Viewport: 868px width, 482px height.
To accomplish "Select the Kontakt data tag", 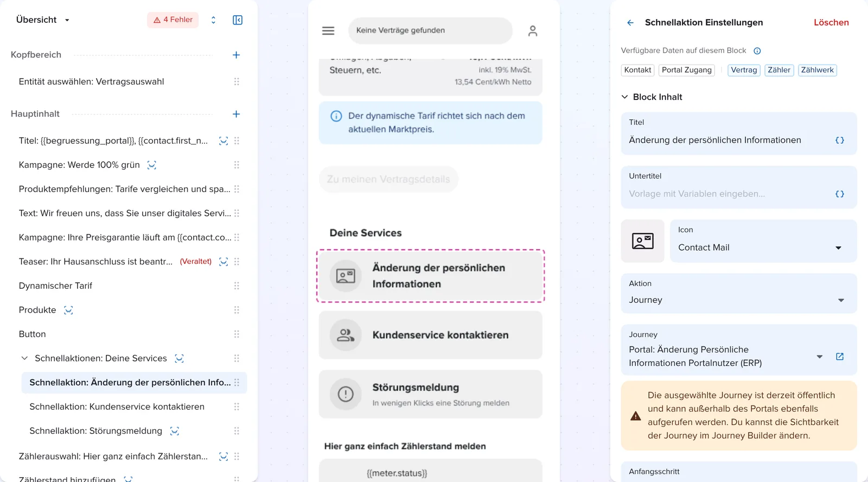I will (637, 70).
